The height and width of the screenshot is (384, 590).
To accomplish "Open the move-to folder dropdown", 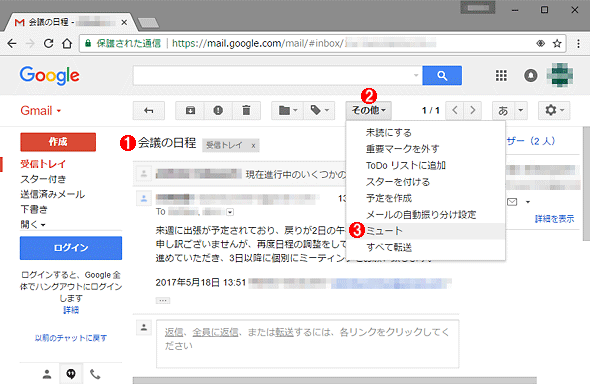I will (x=288, y=111).
